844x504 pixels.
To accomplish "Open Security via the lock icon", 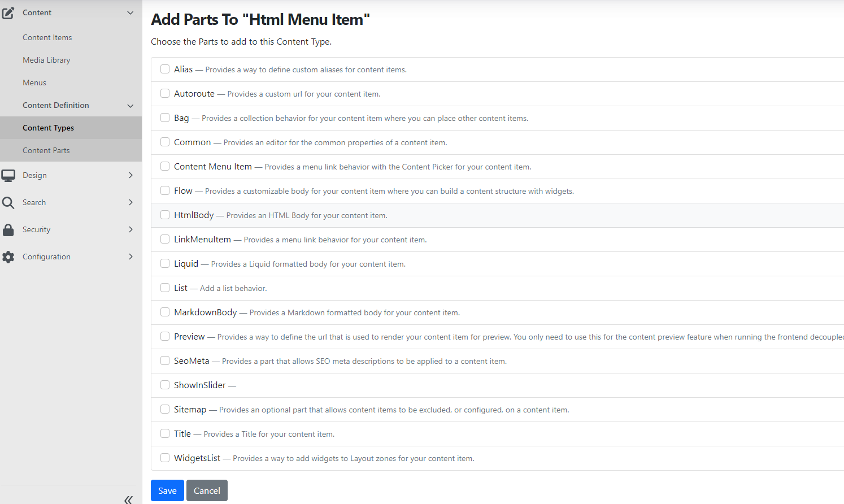I will click(8, 229).
